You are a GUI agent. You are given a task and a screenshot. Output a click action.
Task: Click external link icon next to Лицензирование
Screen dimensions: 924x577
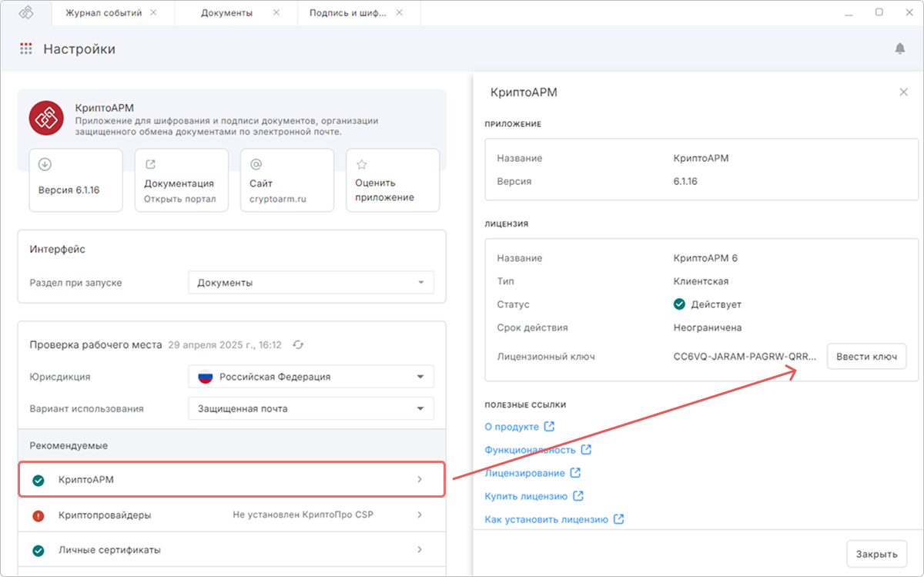[575, 472]
